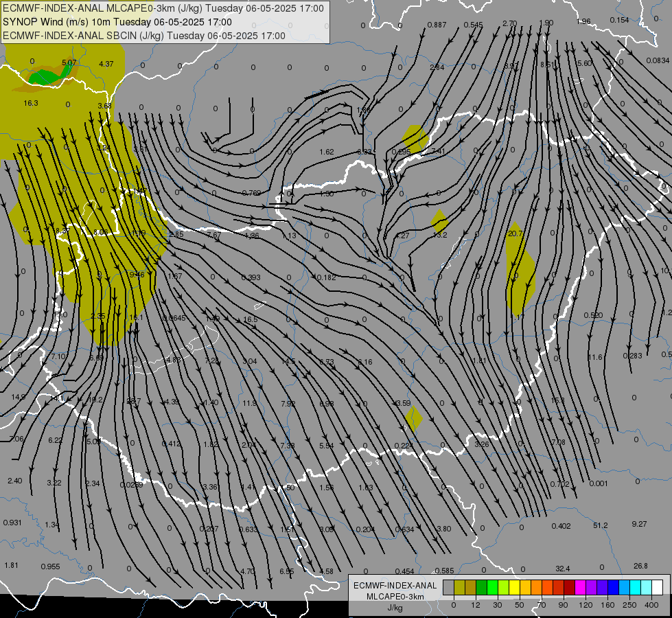Screen dimensions: 672x618
Task: Click the olive-yellow swatch above the legend's 0 tick
Action: 459,587
